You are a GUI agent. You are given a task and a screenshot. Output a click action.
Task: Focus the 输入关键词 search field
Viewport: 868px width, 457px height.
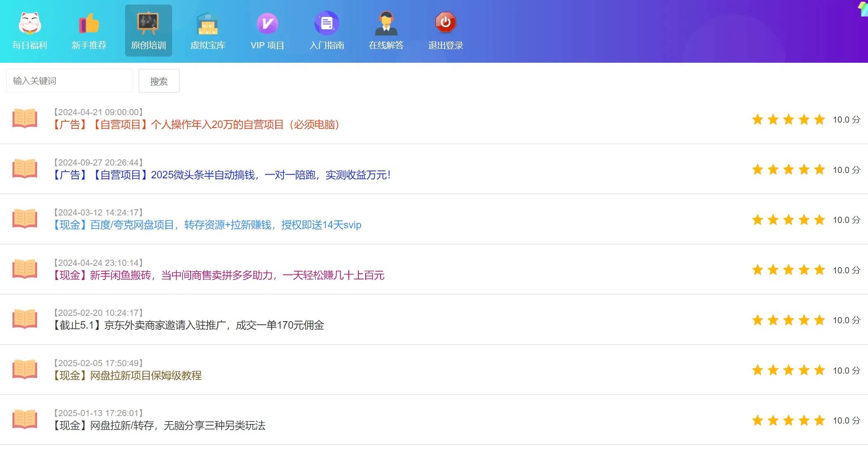(x=69, y=81)
